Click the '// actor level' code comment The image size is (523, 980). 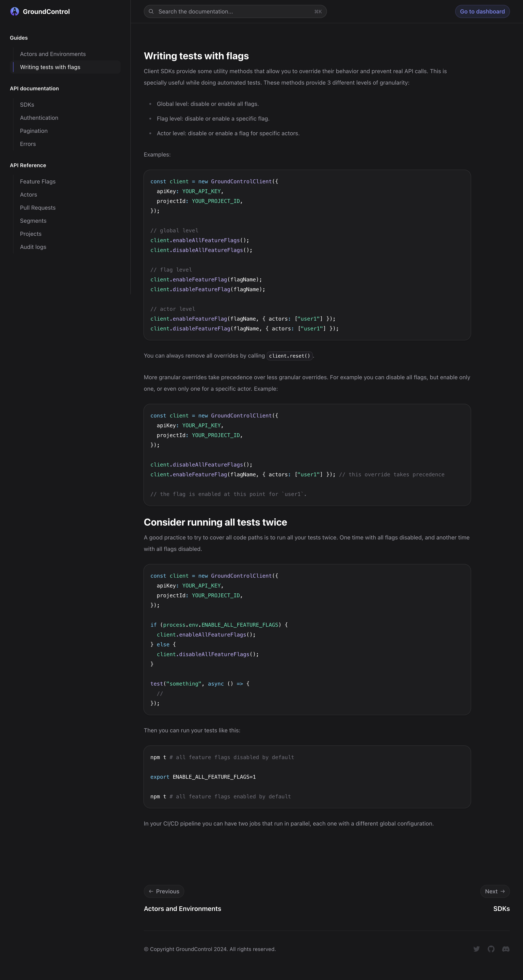tap(173, 309)
